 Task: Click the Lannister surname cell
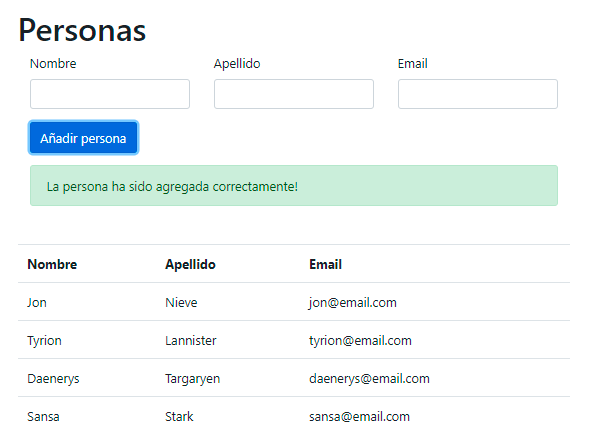click(191, 341)
